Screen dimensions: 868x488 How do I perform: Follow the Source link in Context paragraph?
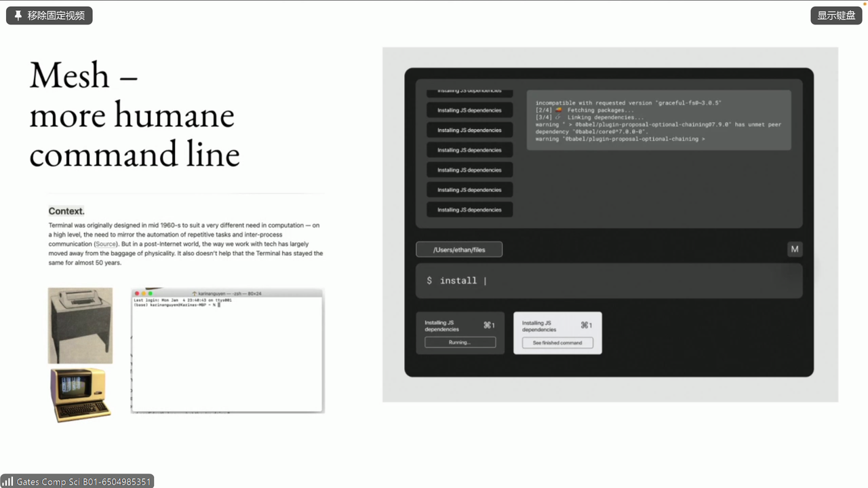coord(106,244)
